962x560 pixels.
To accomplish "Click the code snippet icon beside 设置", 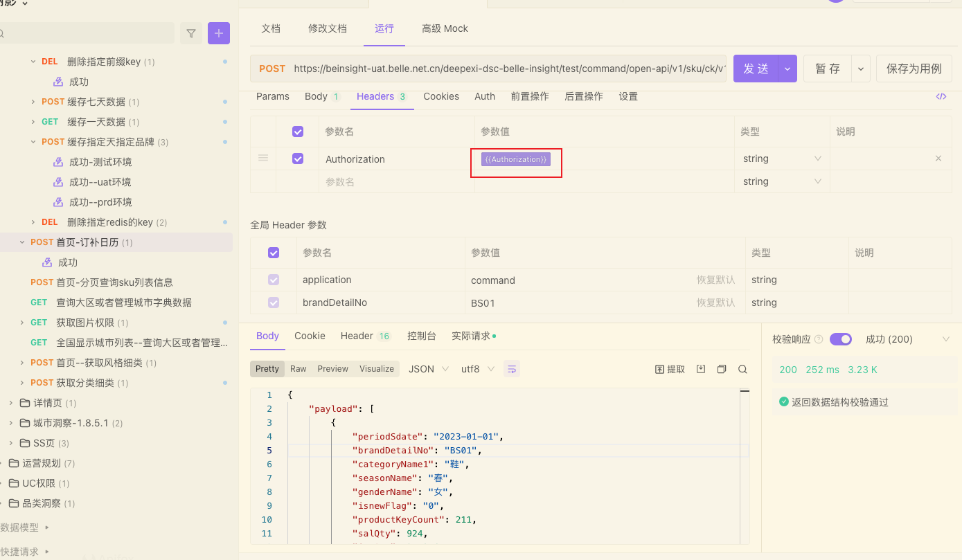I will (941, 96).
